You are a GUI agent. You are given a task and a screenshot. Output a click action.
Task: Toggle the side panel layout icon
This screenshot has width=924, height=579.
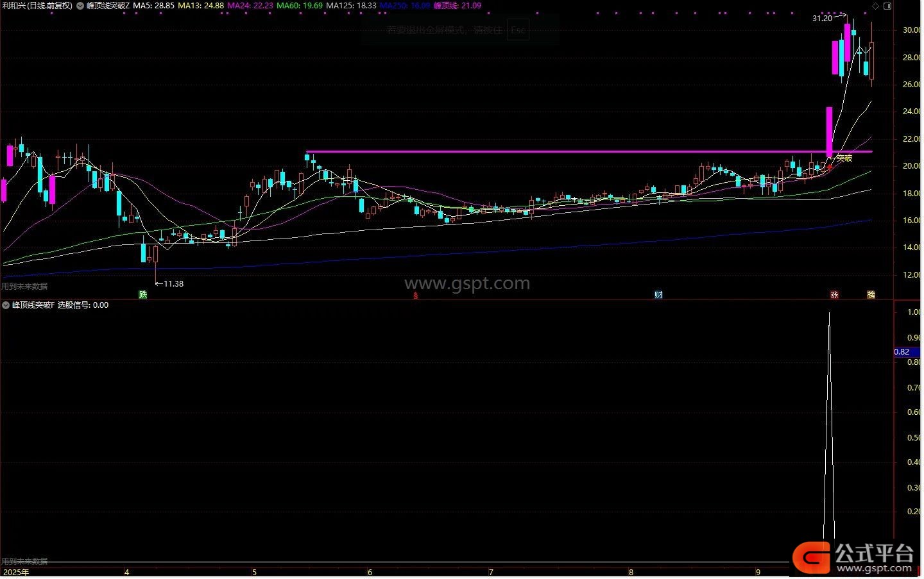click(887, 6)
